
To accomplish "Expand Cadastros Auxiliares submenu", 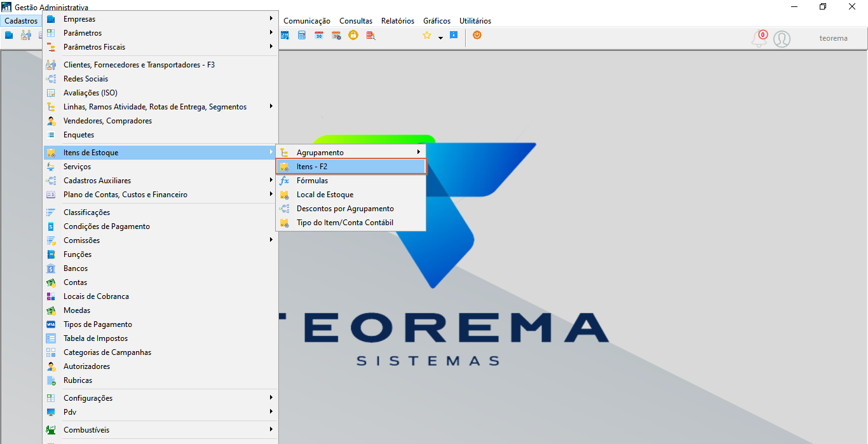I will (x=160, y=181).
